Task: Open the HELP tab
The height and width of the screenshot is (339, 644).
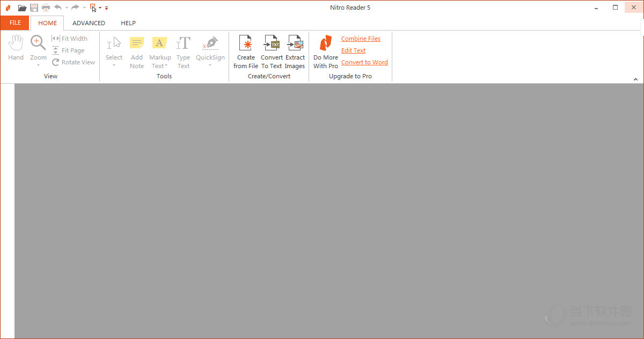Action: coord(128,23)
